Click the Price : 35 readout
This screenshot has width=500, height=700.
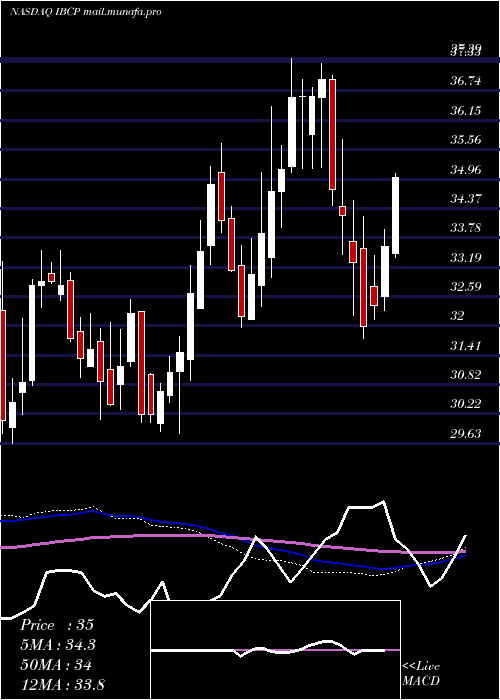tap(57, 625)
